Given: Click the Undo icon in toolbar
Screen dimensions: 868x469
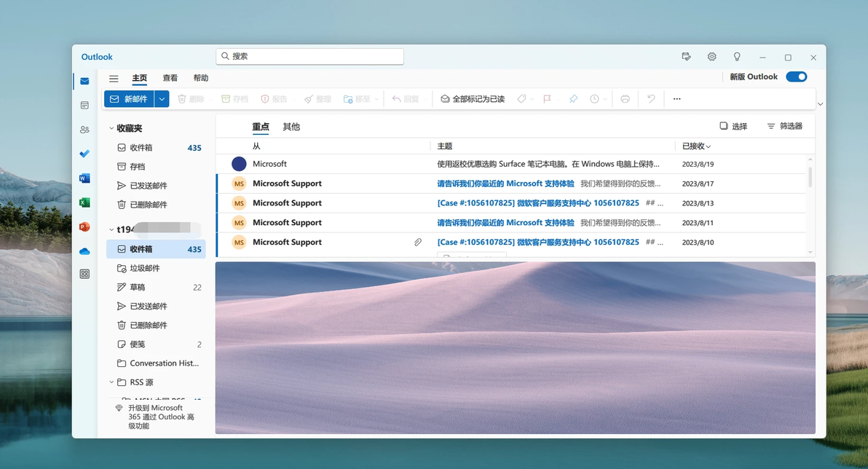Looking at the screenshot, I should pos(651,99).
